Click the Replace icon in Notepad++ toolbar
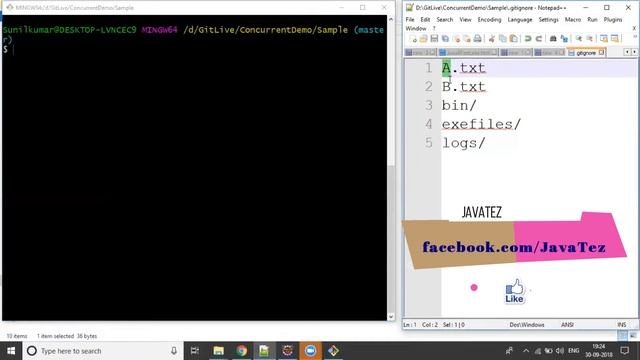The height and width of the screenshot is (360, 640). [x=564, y=39]
